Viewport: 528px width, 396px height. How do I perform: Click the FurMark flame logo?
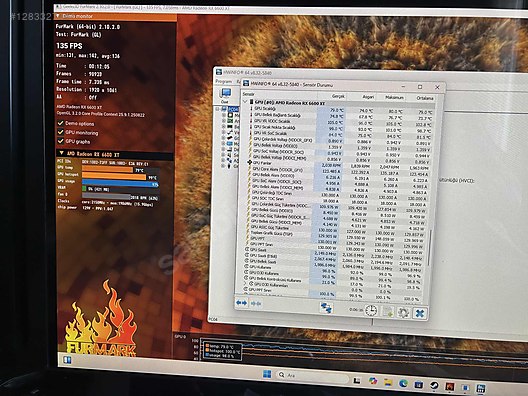click(x=102, y=318)
